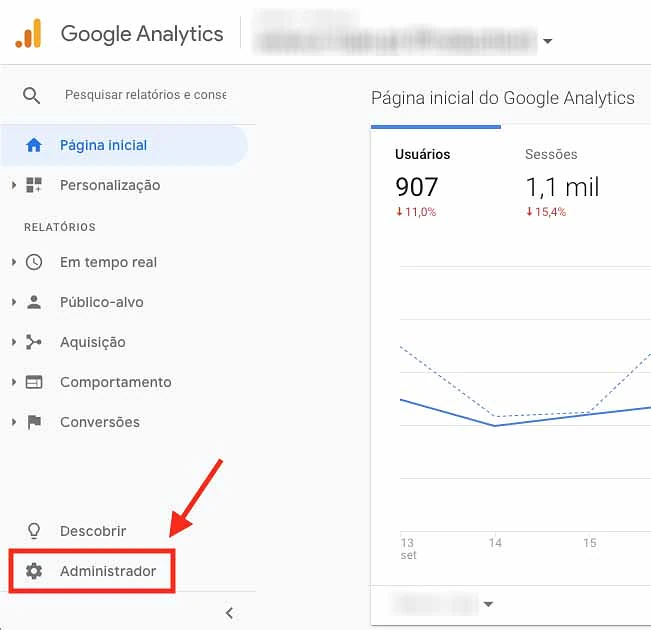The height and width of the screenshot is (630, 651).
Task: Expand the Aquisição section arrow
Action: tap(14, 342)
